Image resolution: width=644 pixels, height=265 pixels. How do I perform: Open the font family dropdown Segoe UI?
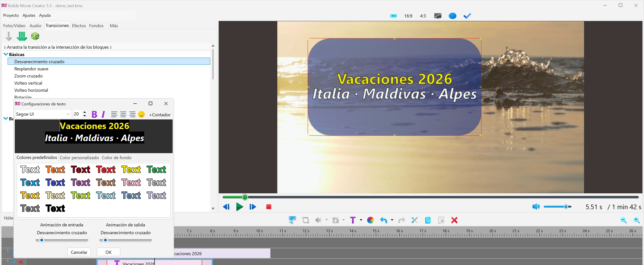(x=43, y=114)
